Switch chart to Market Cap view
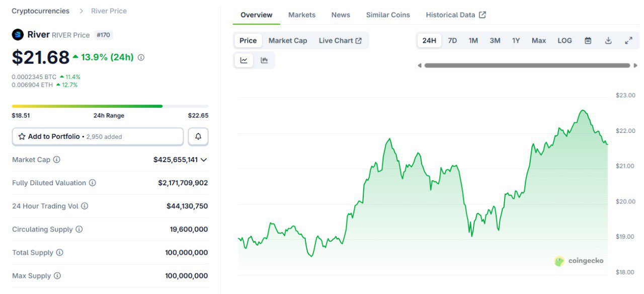Image resolution: width=644 pixels, height=294 pixels. (287, 41)
